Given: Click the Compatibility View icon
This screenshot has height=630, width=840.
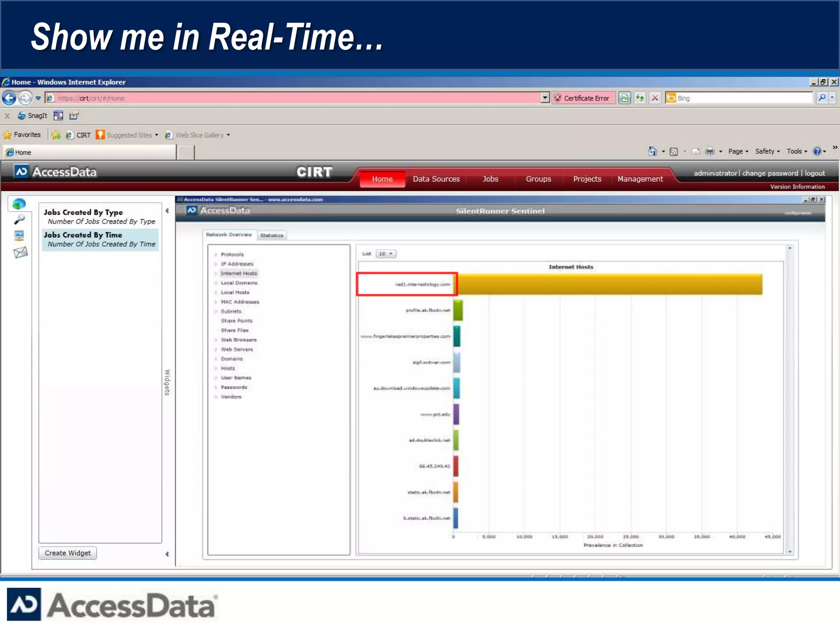Looking at the screenshot, I should tap(625, 98).
